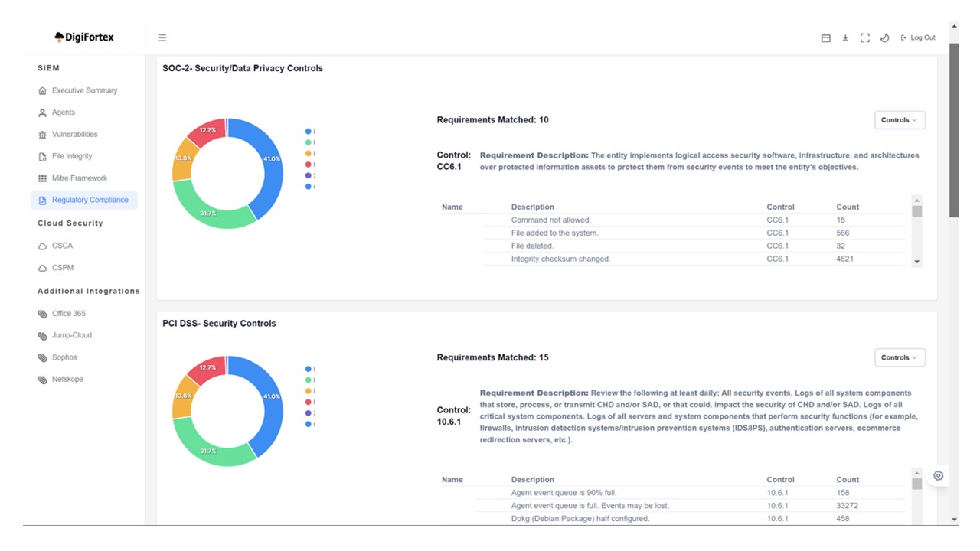Click the CSPM cloud icon
980x551 pixels.
[x=43, y=268]
